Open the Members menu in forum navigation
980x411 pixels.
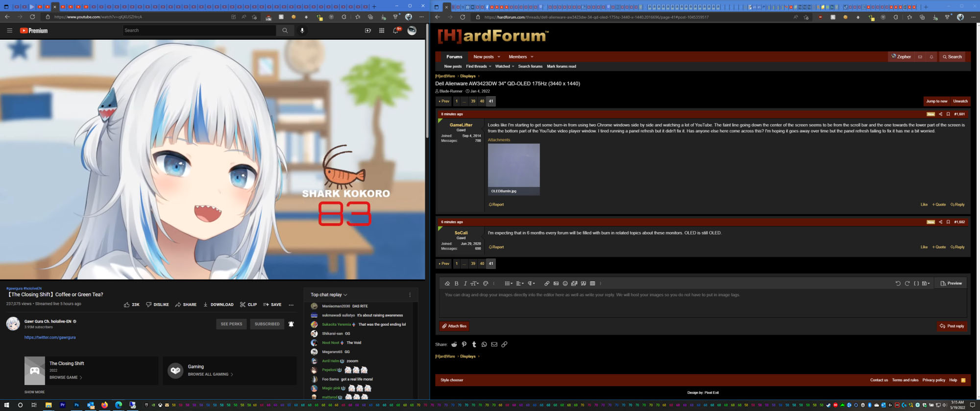coord(520,57)
